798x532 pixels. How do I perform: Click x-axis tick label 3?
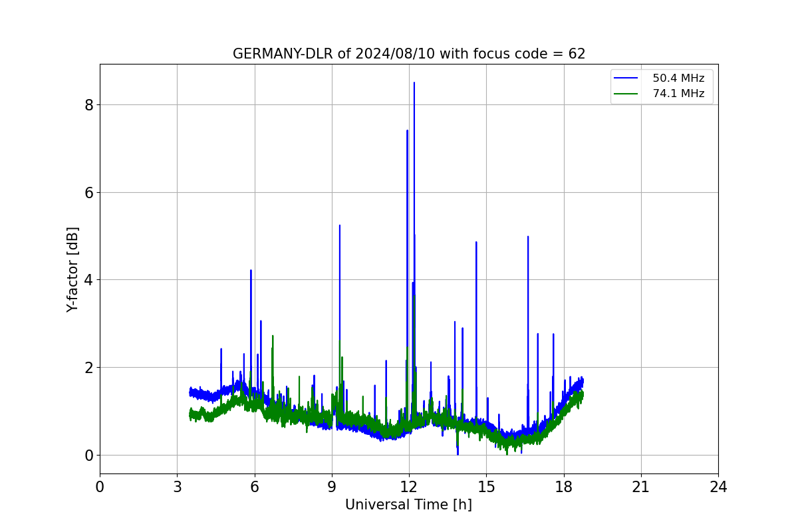pos(177,487)
